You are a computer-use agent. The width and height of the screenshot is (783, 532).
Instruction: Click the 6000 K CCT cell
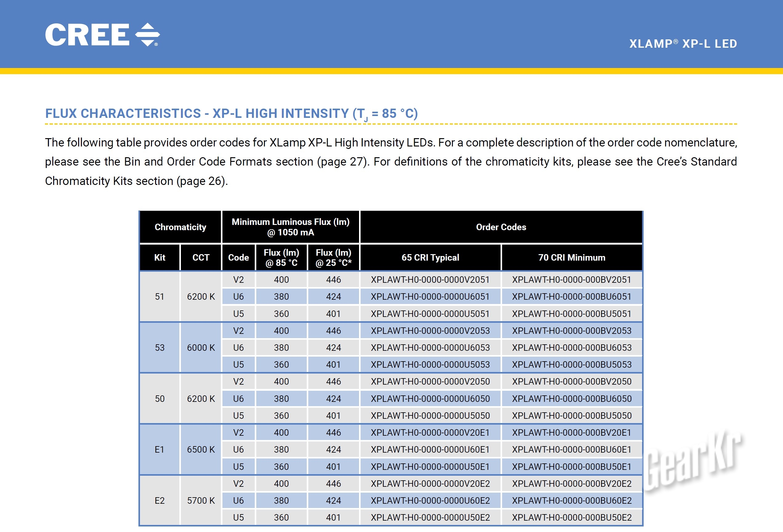tap(201, 347)
